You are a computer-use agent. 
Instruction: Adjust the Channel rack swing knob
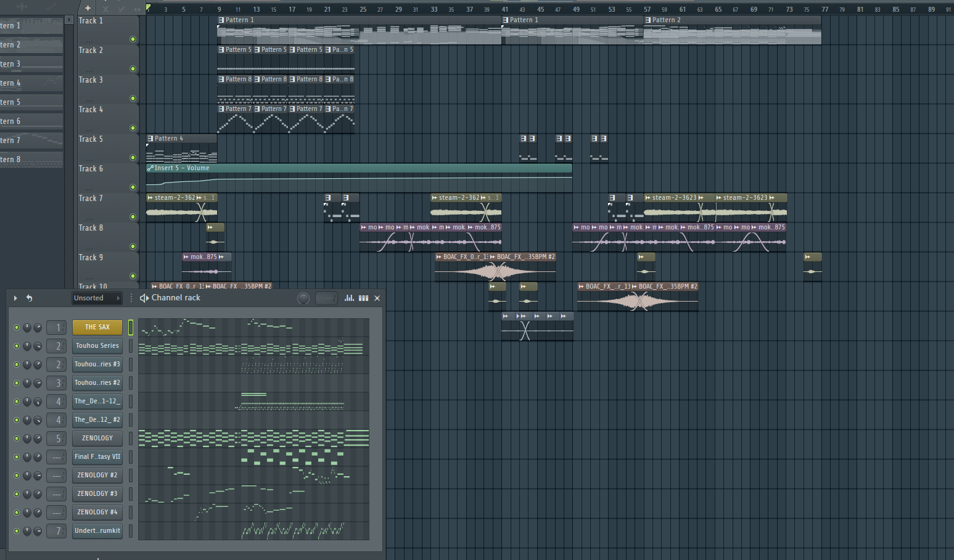tap(303, 299)
